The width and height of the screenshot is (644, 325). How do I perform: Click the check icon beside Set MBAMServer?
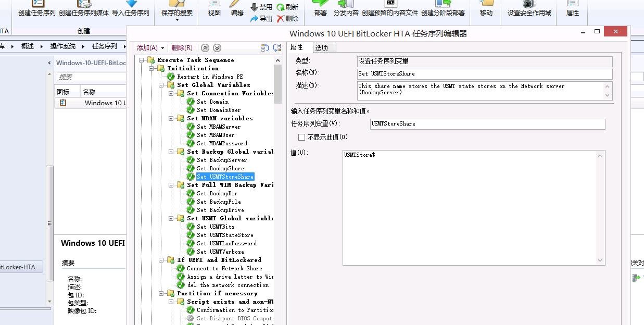(191, 127)
